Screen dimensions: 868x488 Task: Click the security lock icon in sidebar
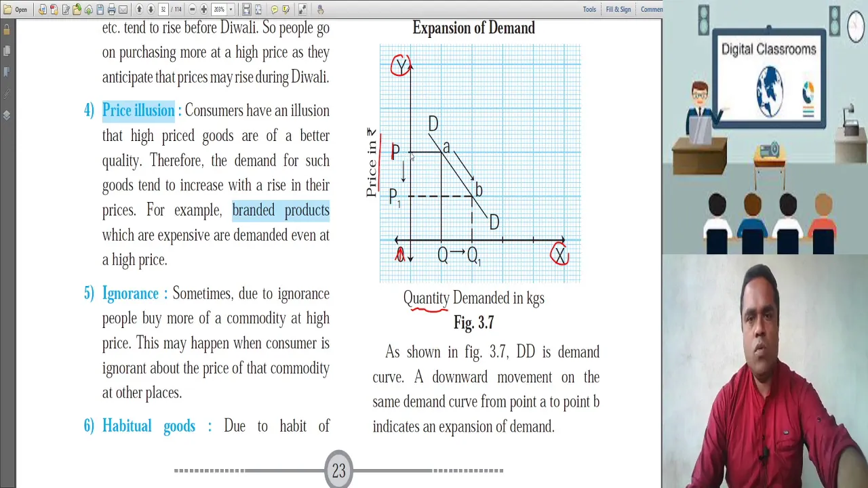7,30
